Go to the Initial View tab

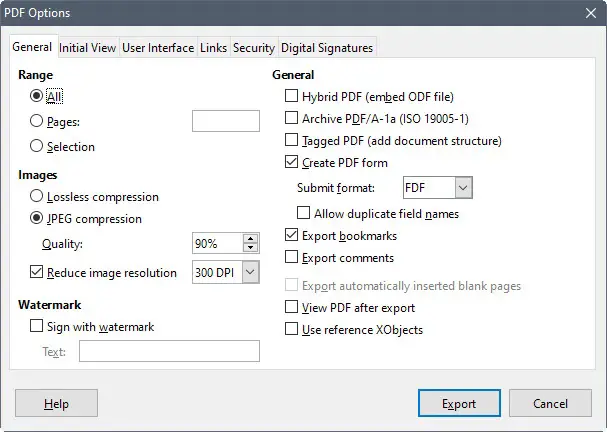88,48
